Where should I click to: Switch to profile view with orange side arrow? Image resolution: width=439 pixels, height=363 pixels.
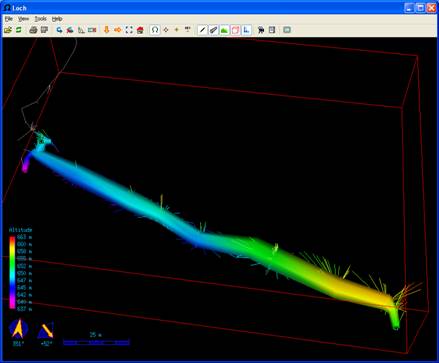click(x=117, y=30)
